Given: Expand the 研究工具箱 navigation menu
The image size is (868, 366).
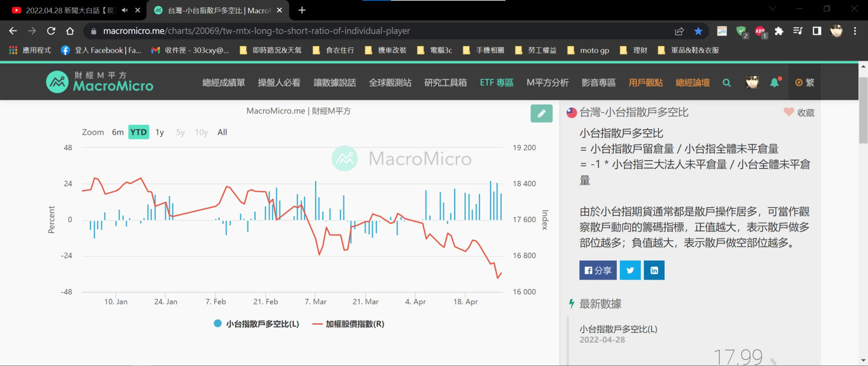Looking at the screenshot, I should (445, 83).
